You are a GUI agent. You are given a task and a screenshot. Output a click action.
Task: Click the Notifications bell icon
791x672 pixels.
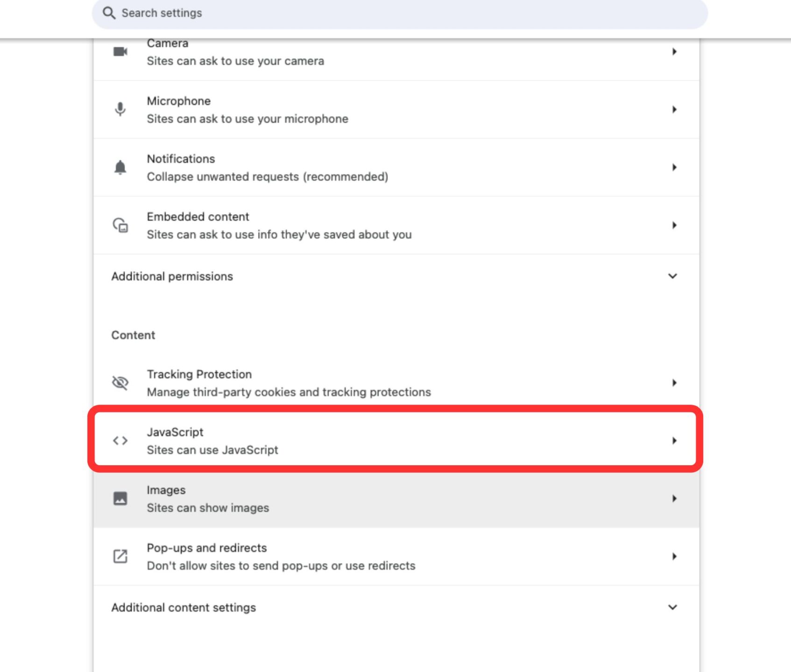coord(120,167)
